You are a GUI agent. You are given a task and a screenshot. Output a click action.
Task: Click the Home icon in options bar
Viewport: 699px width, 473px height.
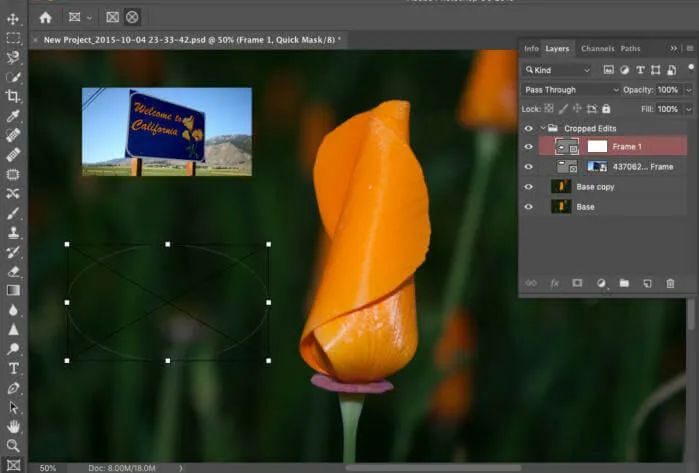tap(45, 17)
